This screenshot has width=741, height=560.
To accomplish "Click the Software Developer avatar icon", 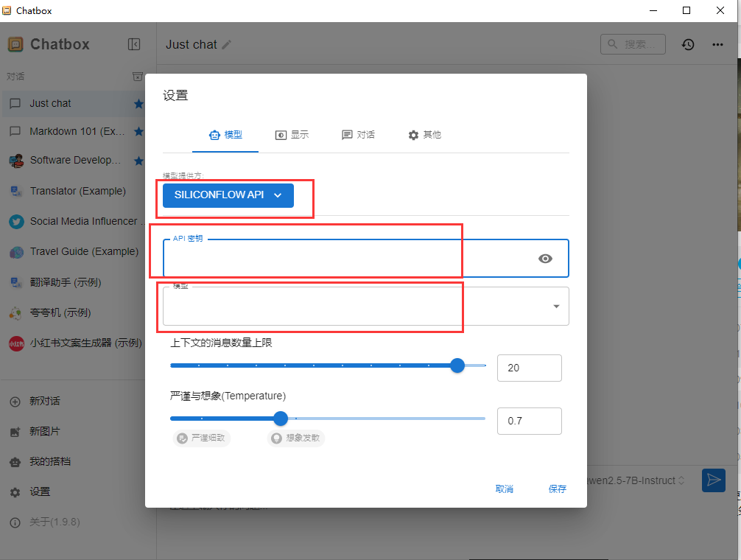I will pyautogui.click(x=16, y=161).
